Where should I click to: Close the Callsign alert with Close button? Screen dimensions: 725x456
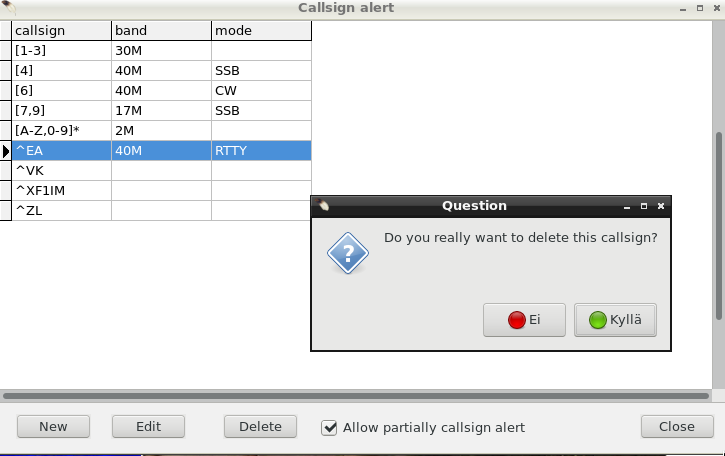677,426
